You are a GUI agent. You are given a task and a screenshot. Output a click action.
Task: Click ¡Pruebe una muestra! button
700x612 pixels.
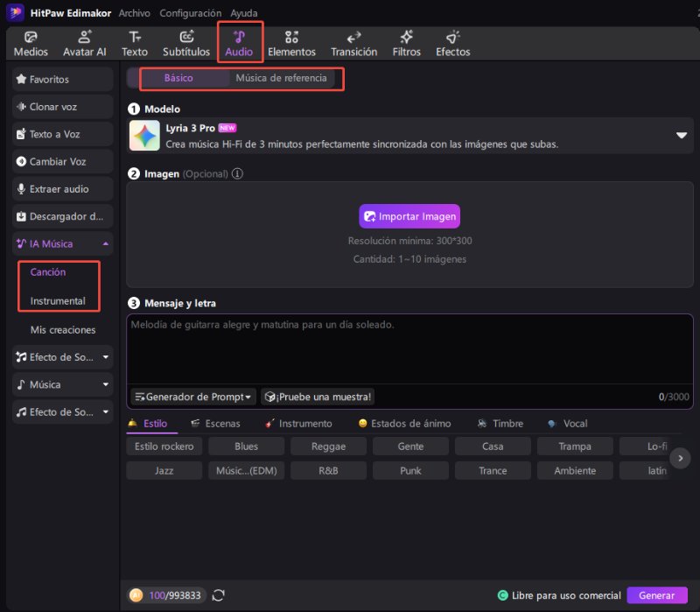(x=318, y=397)
